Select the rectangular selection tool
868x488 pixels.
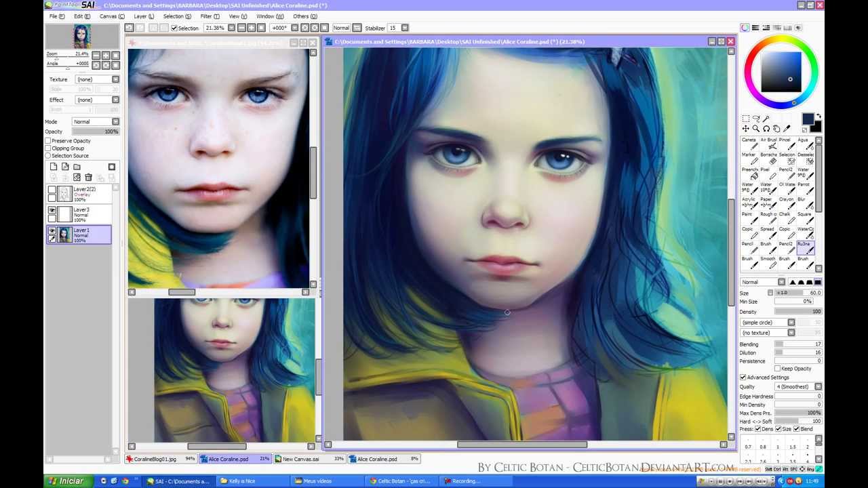click(x=746, y=119)
